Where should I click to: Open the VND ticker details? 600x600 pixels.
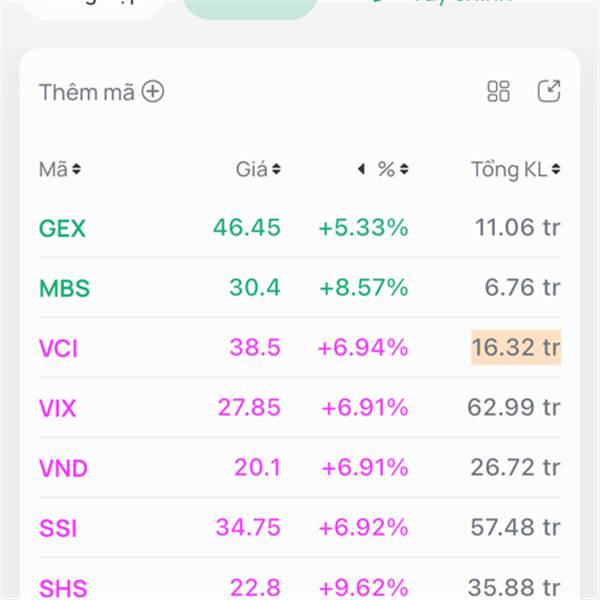[63, 468]
